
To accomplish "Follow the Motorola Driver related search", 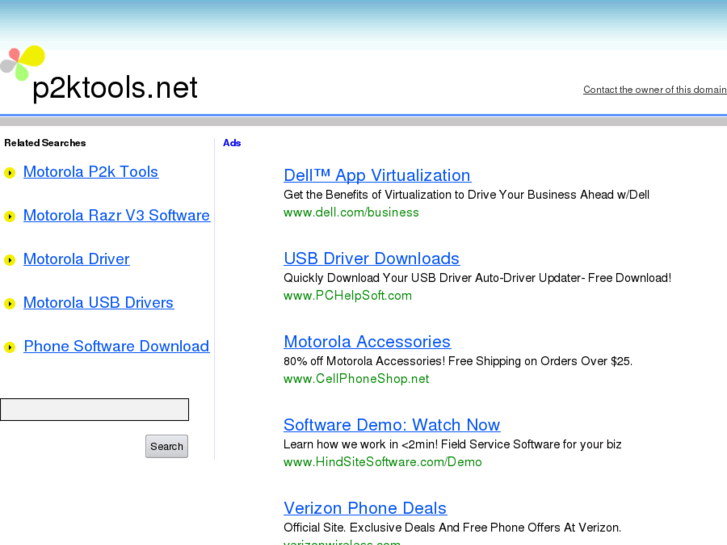I will pyautogui.click(x=77, y=259).
